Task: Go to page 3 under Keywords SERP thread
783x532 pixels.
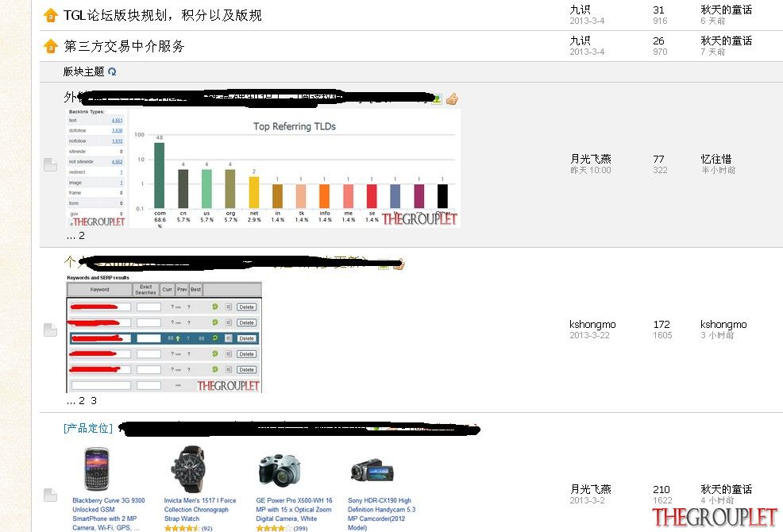Action: click(94, 401)
